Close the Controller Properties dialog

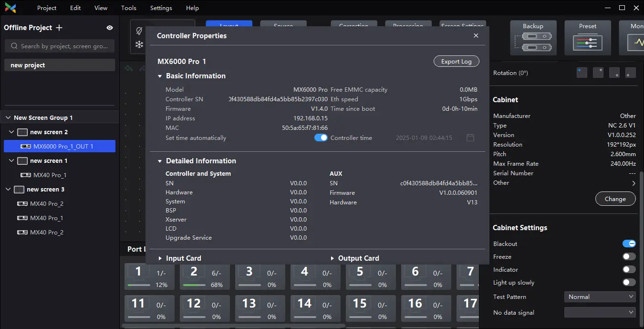coord(476,36)
